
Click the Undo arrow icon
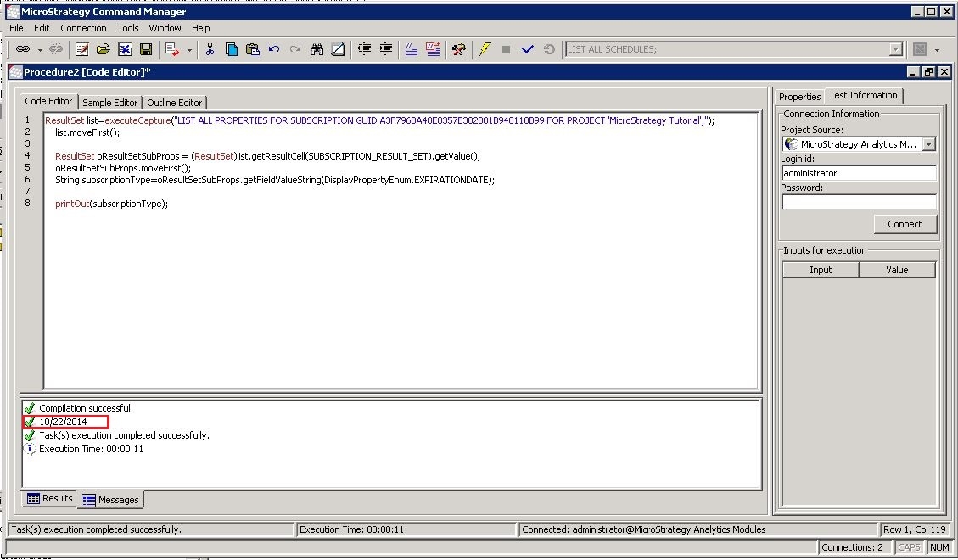273,50
